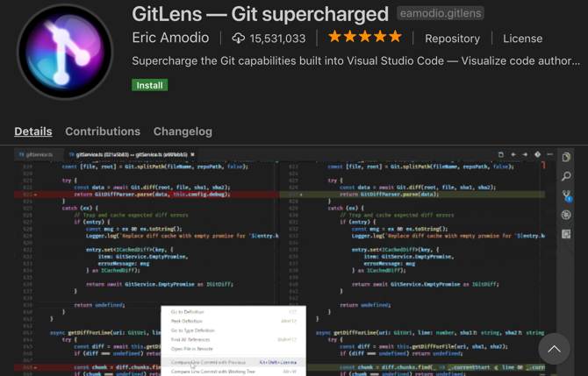Click the Extensions icon in the preview sidebar
The height and width of the screenshot is (376, 588).
[x=567, y=232]
